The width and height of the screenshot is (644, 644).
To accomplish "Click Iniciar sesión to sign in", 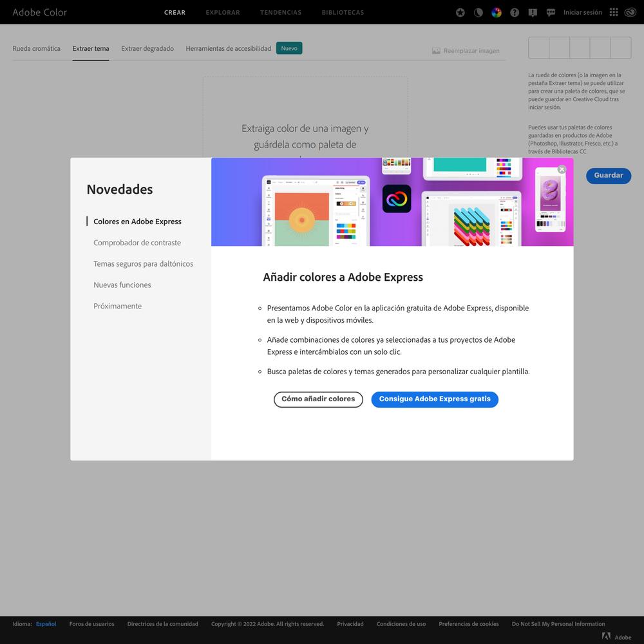I will pos(582,12).
